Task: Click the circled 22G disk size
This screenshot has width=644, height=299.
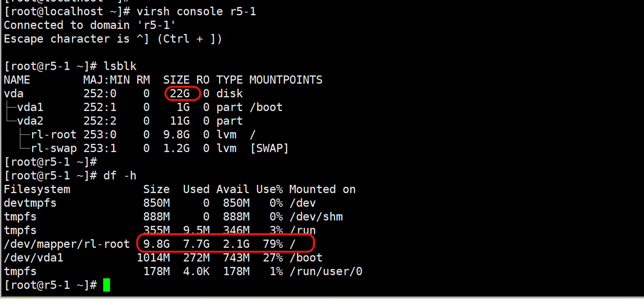Action: 180,94
